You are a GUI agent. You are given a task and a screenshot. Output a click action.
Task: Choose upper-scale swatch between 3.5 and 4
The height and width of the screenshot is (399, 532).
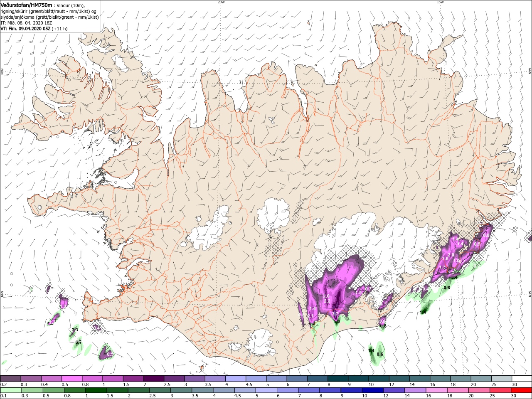215,379
